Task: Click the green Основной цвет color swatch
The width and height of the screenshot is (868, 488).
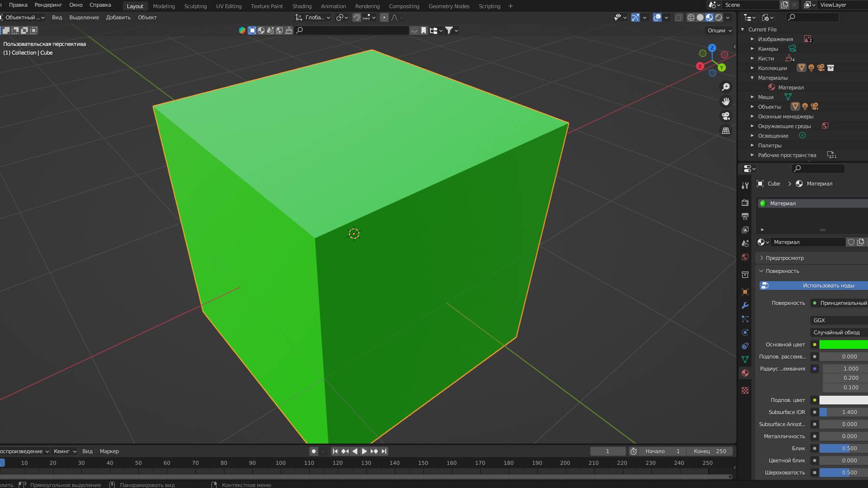Action: pos(843,344)
